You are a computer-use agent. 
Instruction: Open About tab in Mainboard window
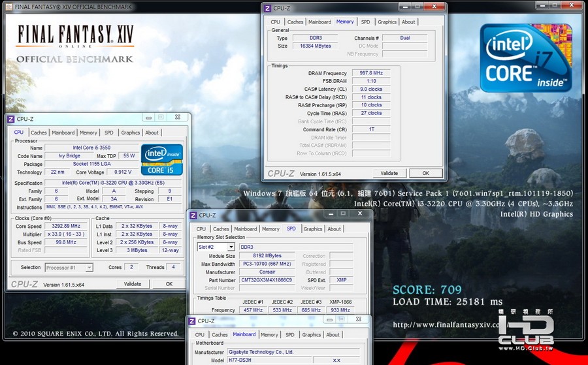coord(333,335)
